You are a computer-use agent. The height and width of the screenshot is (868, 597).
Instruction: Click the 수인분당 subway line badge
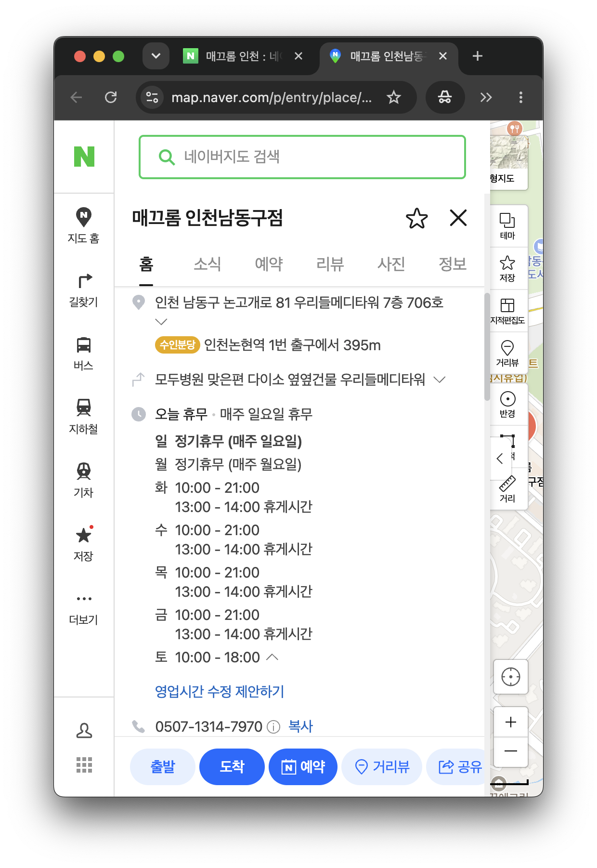pyautogui.click(x=177, y=345)
